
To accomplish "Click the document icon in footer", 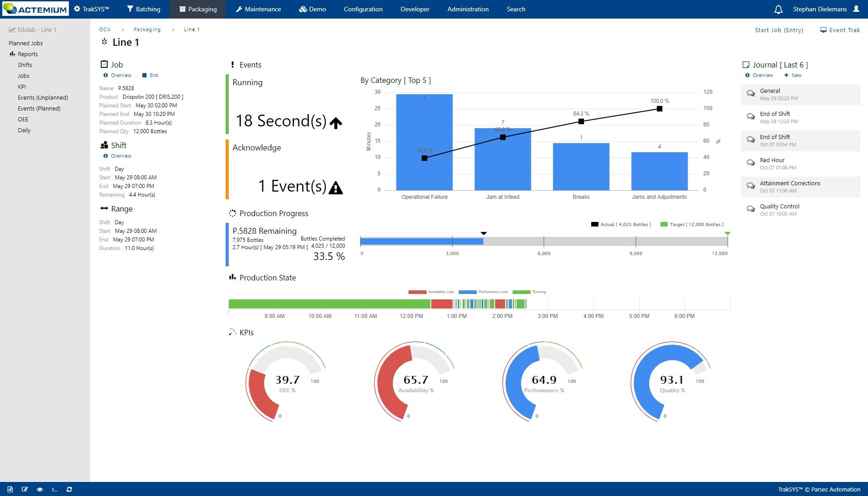I will tap(10, 489).
